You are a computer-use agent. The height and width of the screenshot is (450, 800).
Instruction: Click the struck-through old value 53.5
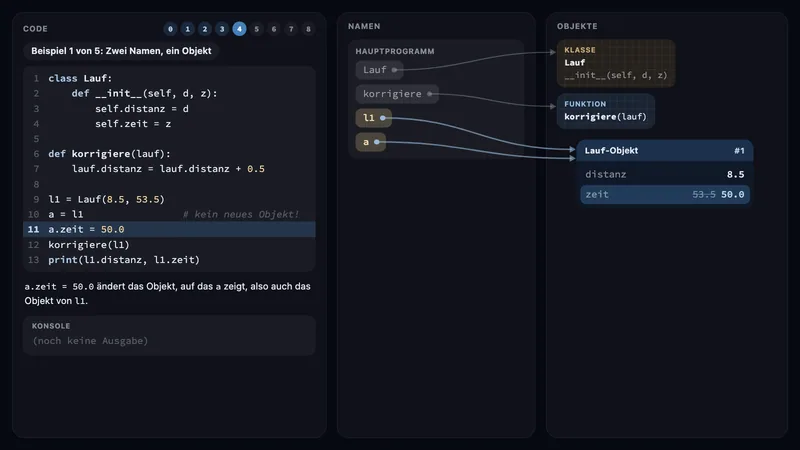pyautogui.click(x=704, y=194)
